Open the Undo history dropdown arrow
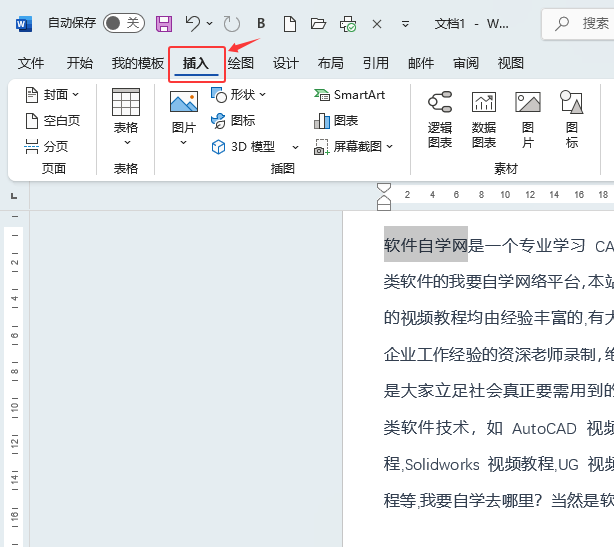The height and width of the screenshot is (547, 614). pyautogui.click(x=209, y=23)
